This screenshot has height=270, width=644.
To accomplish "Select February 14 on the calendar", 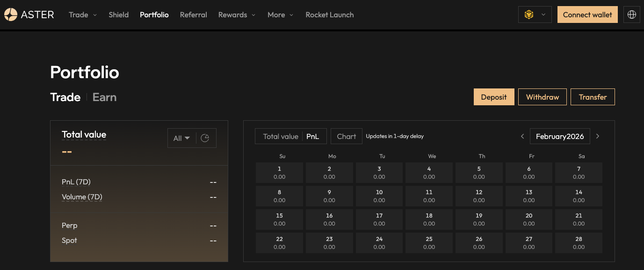I will [x=579, y=196].
